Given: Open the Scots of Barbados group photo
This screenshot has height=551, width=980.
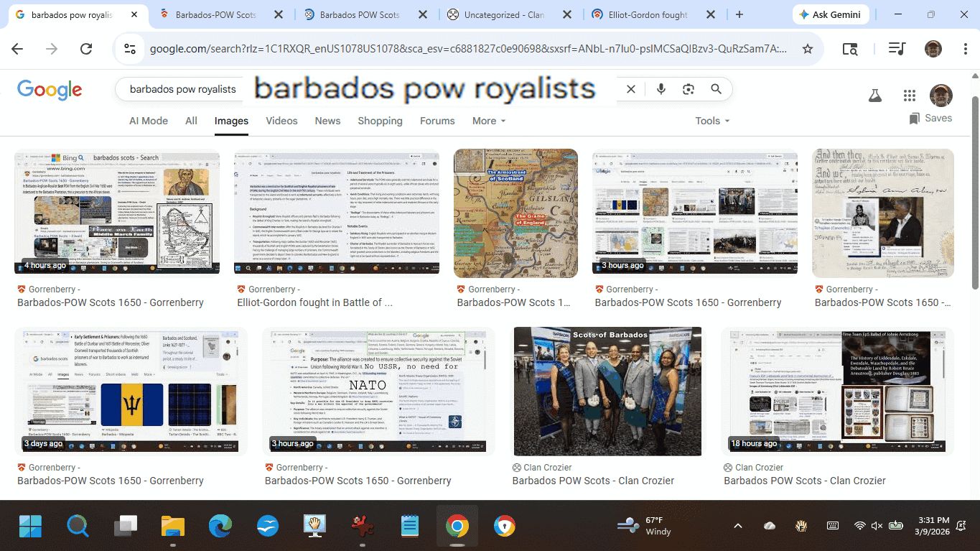Looking at the screenshot, I should 607,392.
